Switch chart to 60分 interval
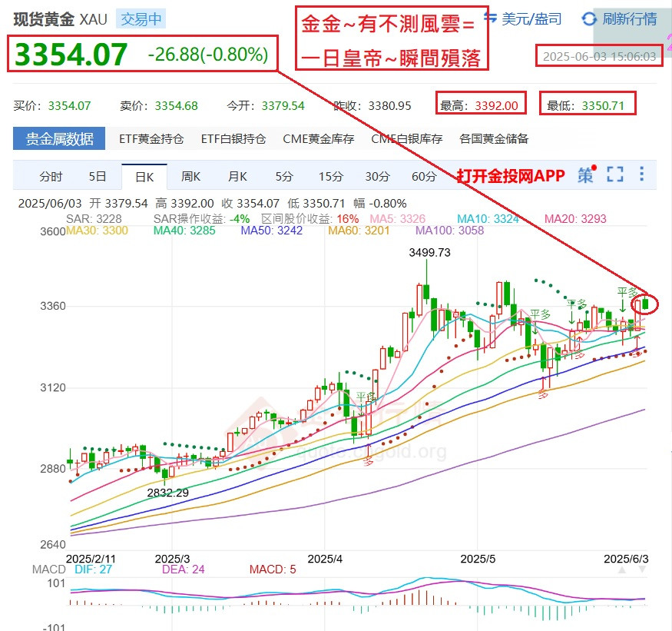672x631 pixels. tap(424, 176)
